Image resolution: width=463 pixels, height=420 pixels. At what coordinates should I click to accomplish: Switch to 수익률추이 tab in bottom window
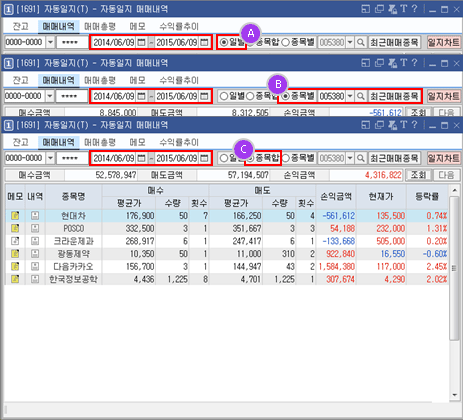[179, 142]
